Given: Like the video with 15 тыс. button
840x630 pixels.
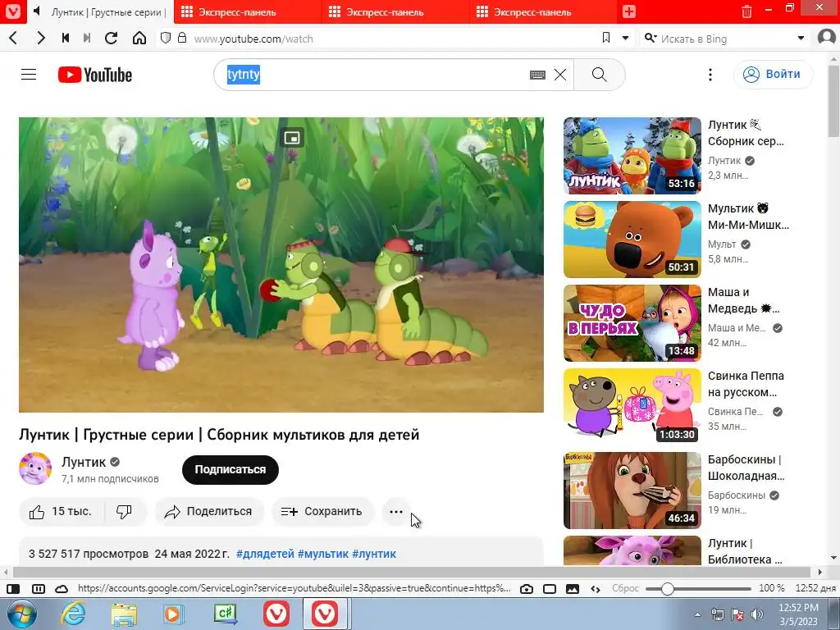Looking at the screenshot, I should [61, 512].
